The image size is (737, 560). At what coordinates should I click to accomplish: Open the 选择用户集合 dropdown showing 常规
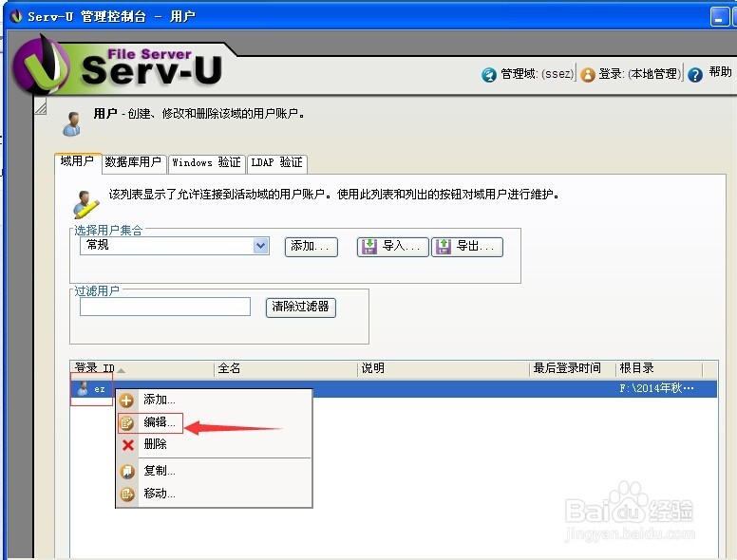pyautogui.click(x=175, y=246)
